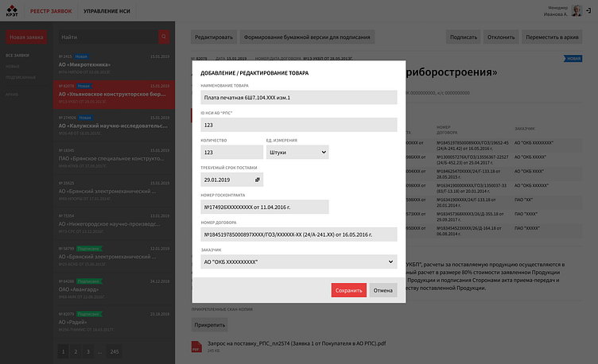Open the PDF file icon of attached request
This screenshot has width=598, height=364.
196,347
